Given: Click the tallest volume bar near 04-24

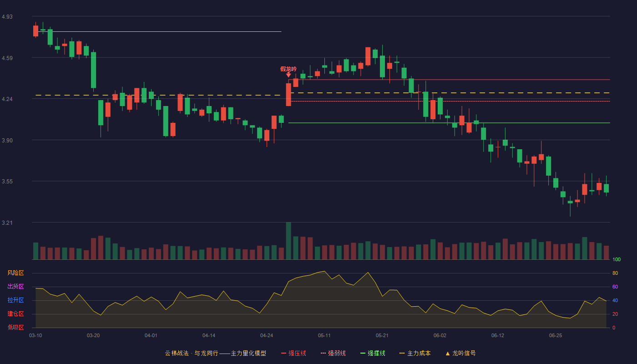Looking at the screenshot, I should (x=288, y=241).
